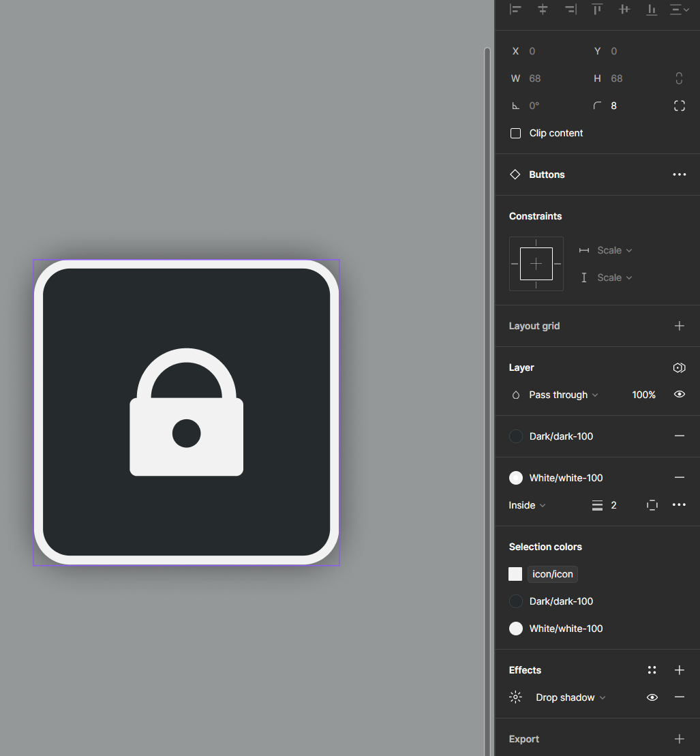Screen dimensions: 700x756
Task: Click the constraints box widget
Action: [536, 264]
